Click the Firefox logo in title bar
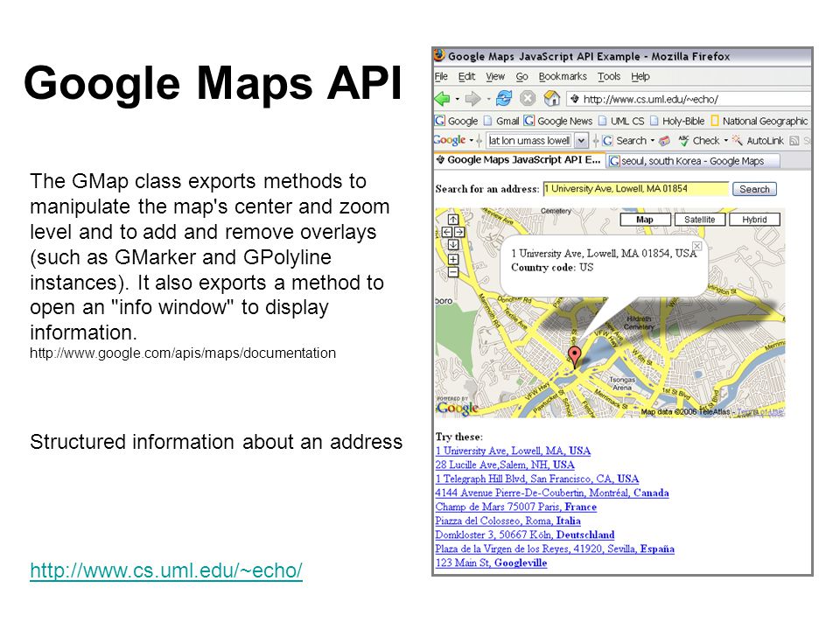 coord(440,56)
